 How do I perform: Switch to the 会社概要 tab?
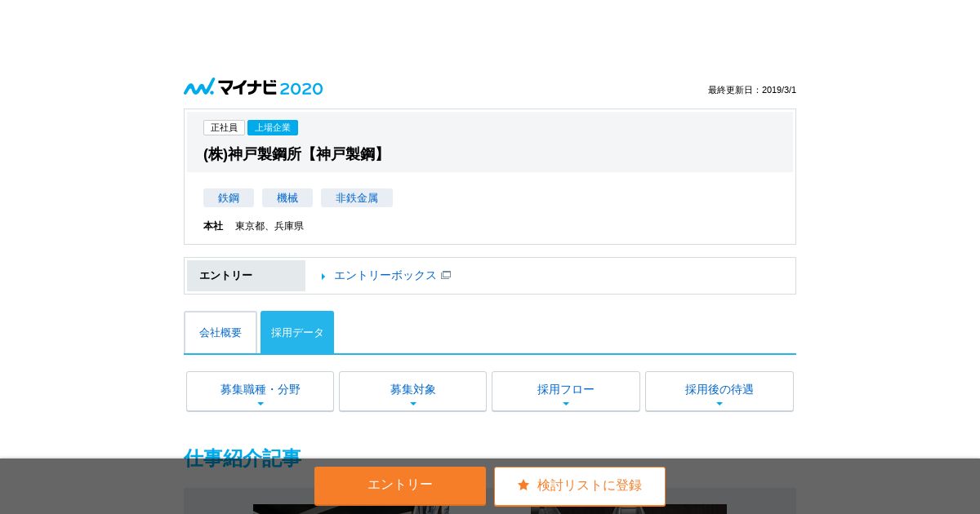(x=220, y=333)
